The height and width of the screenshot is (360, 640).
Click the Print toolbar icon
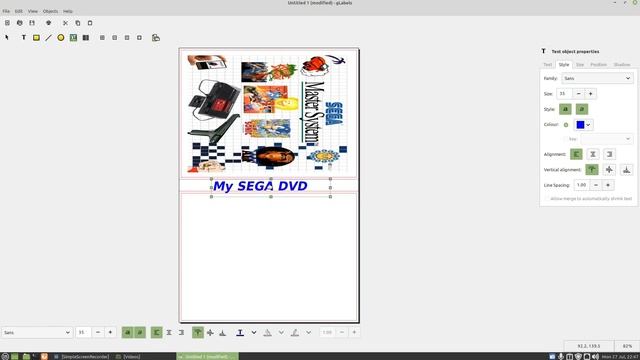point(49,23)
